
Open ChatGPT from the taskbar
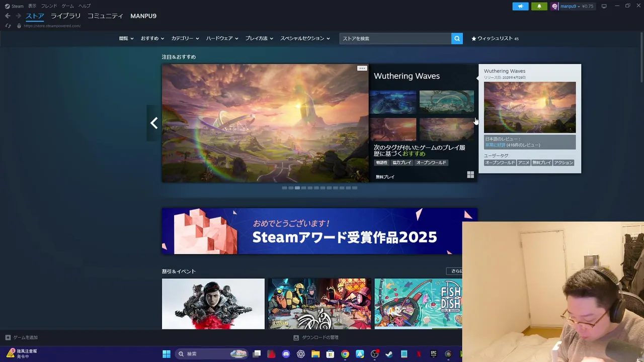tap(301, 354)
